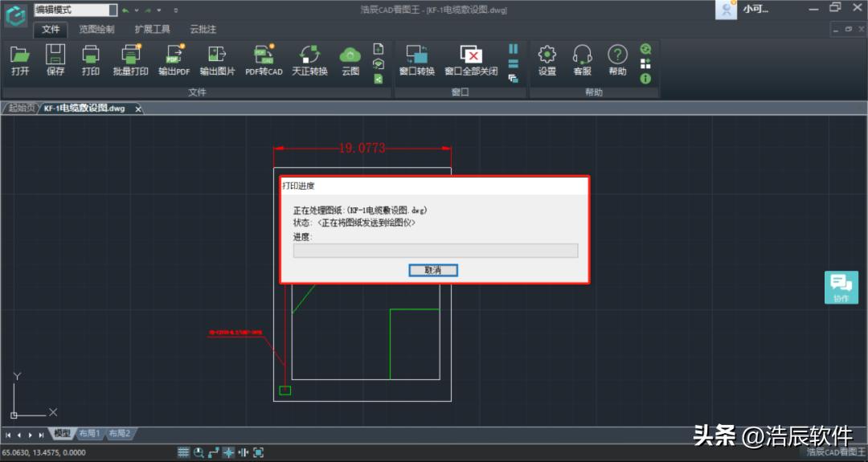Click the 打印 print icon
The width and height of the screenshot is (868, 462).
tap(91, 59)
